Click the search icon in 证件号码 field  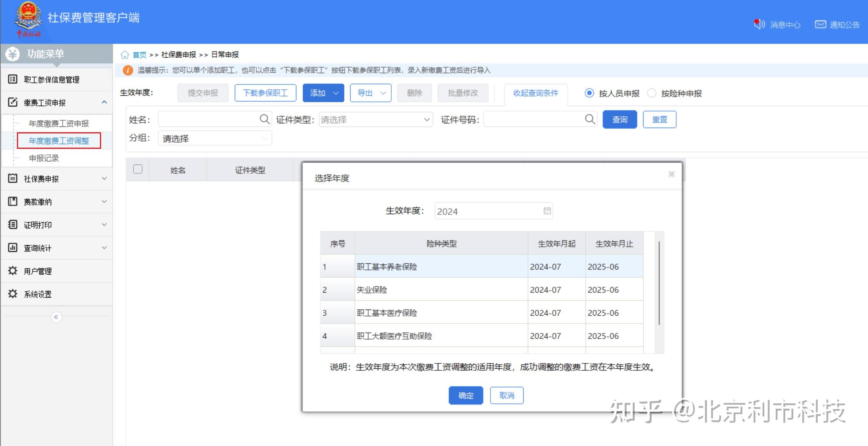590,119
